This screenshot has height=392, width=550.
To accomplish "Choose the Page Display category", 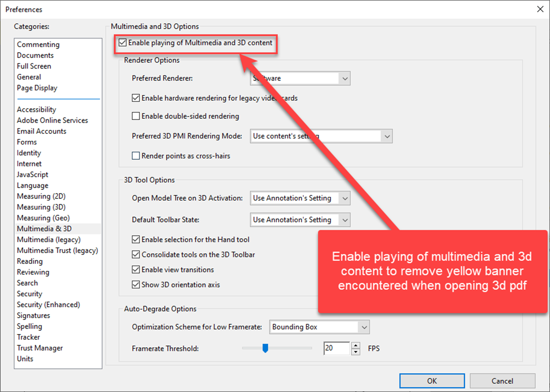I will (x=37, y=88).
